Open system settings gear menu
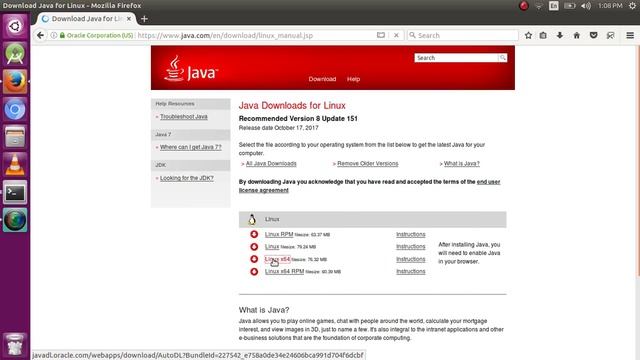Screen dimensions: 640x360 point(632,6)
